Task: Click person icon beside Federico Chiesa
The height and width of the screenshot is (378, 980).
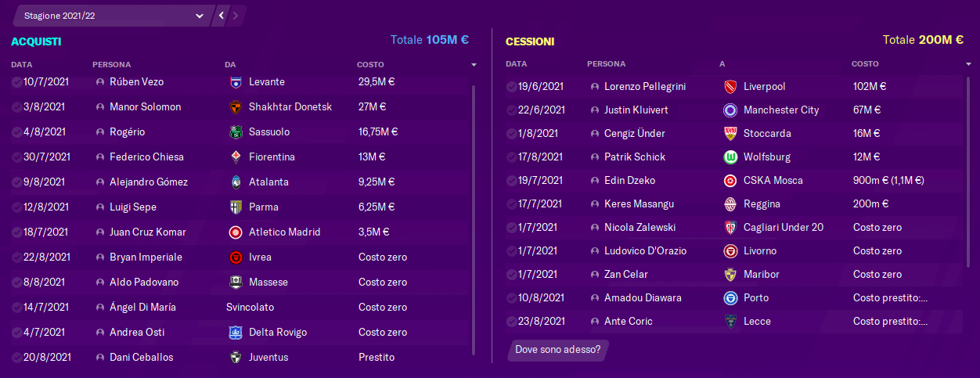Action: coord(99,157)
